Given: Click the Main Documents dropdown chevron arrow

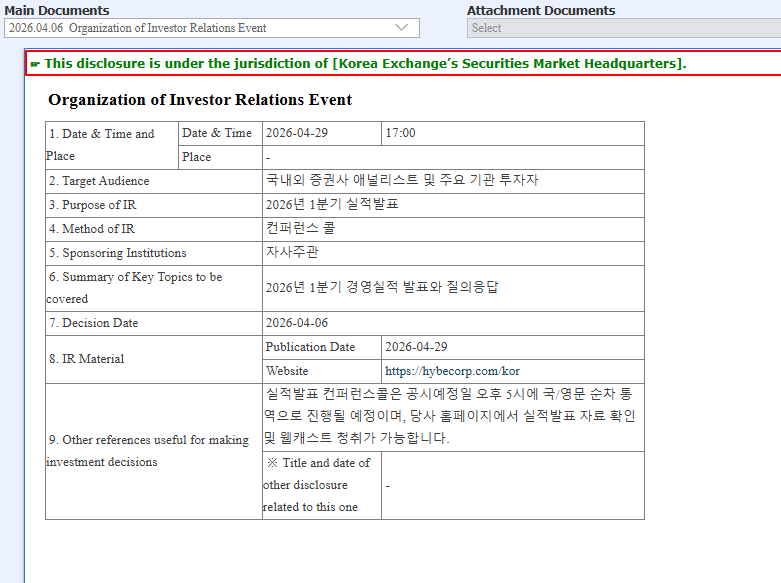Looking at the screenshot, I should tap(401, 27).
